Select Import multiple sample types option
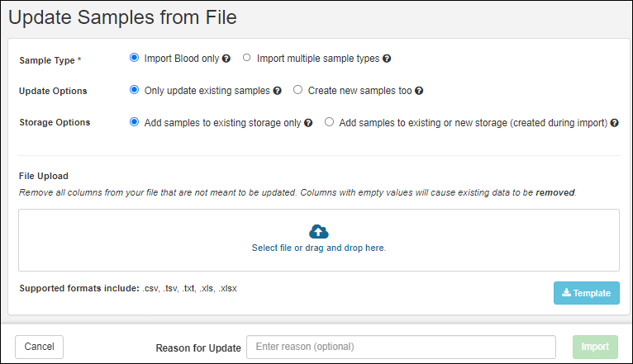The image size is (633, 364). (x=247, y=59)
